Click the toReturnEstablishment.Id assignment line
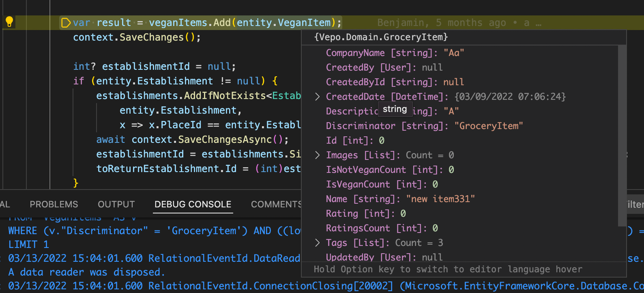Screen dimensions: 644x293 coord(198,169)
